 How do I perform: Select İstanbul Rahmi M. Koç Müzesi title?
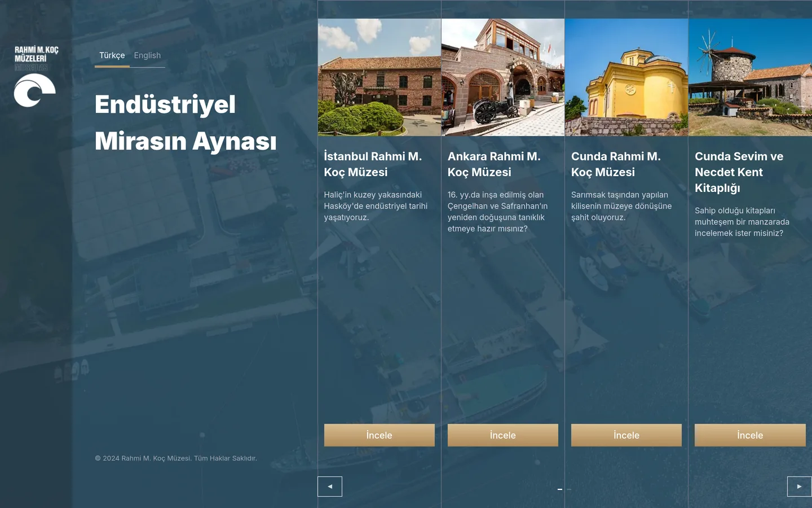click(373, 164)
